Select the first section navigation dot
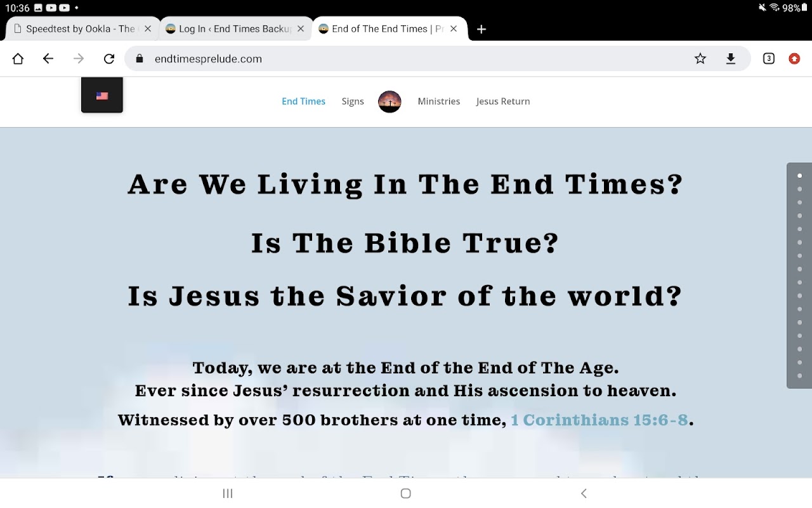The width and height of the screenshot is (812, 508). pyautogui.click(x=799, y=176)
